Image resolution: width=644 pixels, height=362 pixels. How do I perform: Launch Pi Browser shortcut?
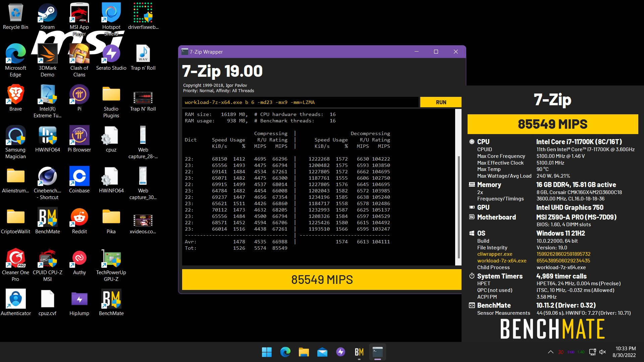pos(79,139)
